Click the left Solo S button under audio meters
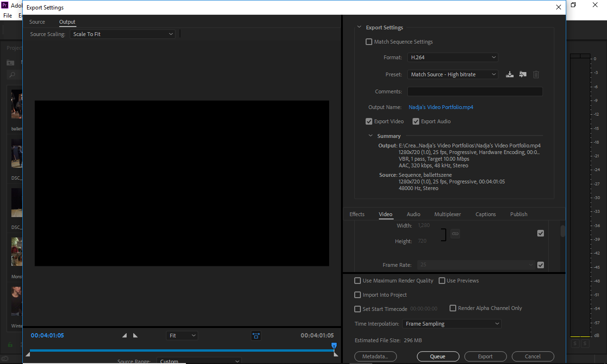This screenshot has width=607, height=364. tap(575, 344)
